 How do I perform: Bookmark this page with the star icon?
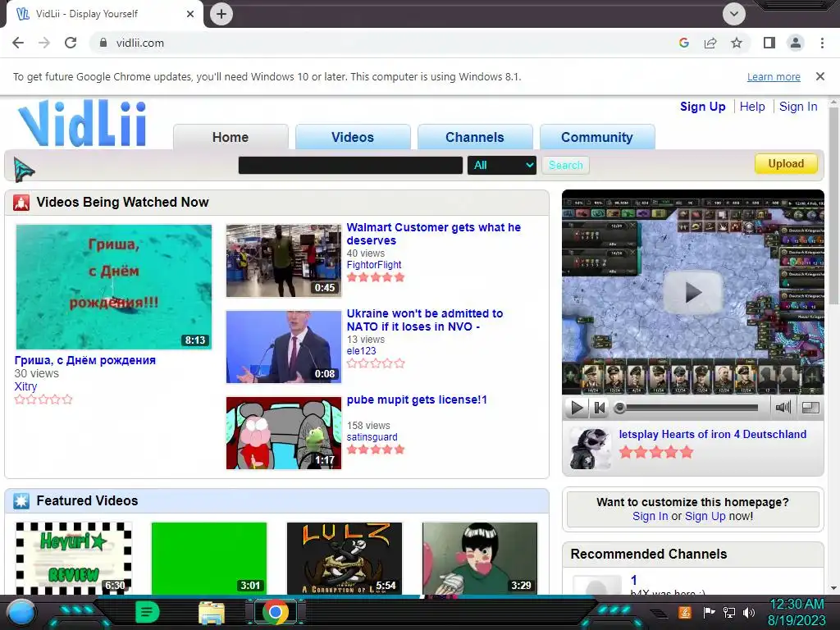tap(737, 43)
